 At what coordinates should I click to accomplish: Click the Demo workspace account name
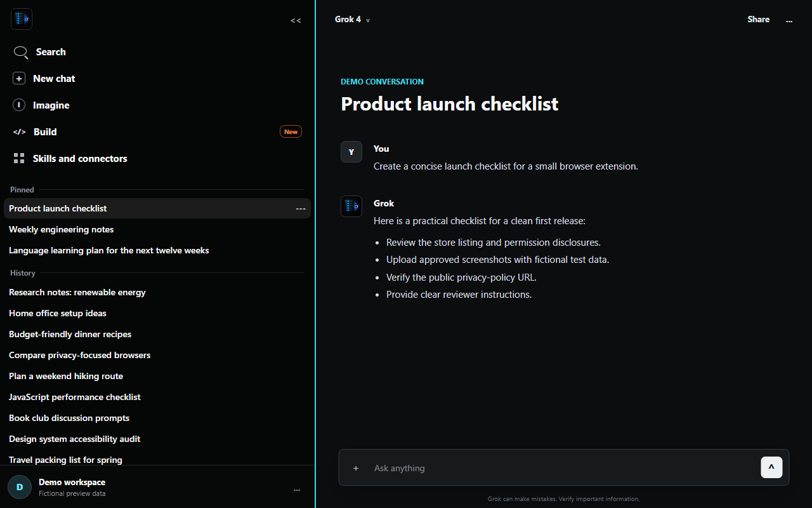pyautogui.click(x=72, y=482)
